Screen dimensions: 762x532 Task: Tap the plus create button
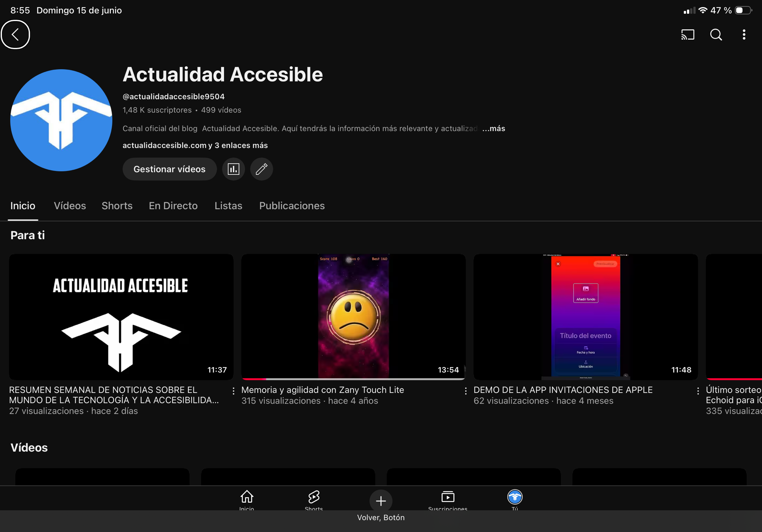[381, 501]
